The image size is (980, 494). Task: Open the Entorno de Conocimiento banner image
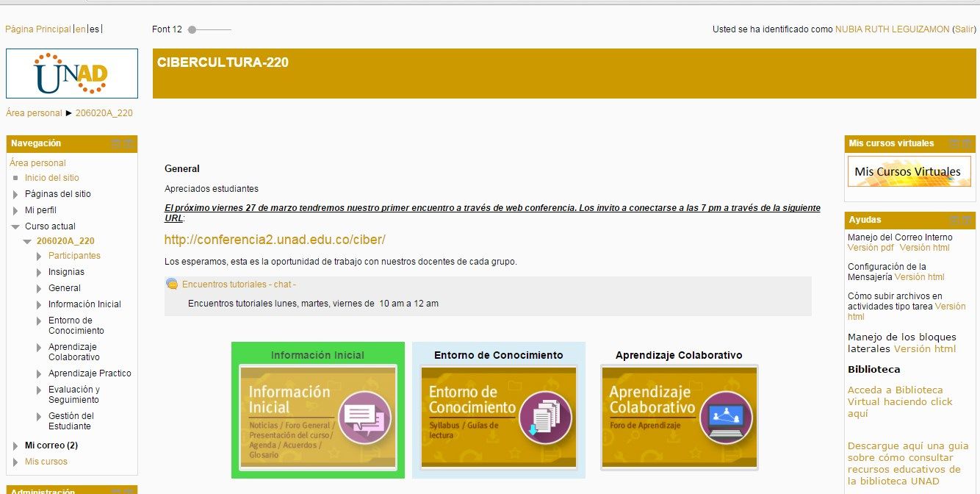(498, 418)
